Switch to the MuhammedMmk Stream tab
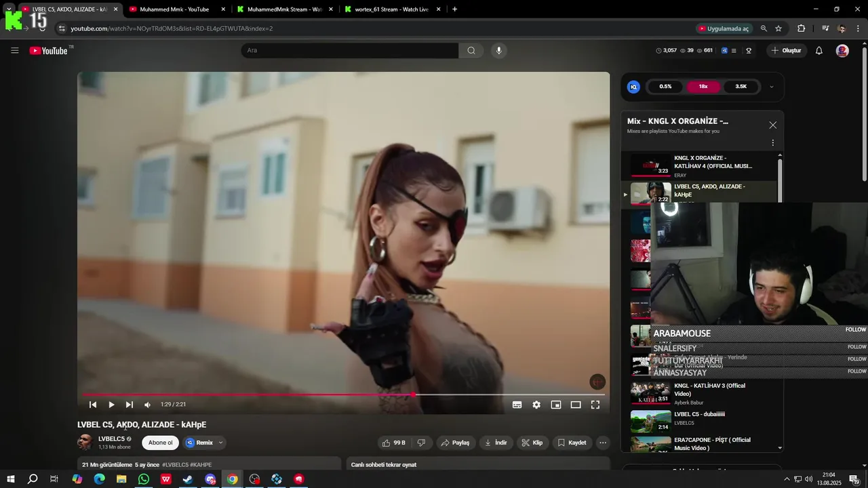868x488 pixels. [283, 9]
